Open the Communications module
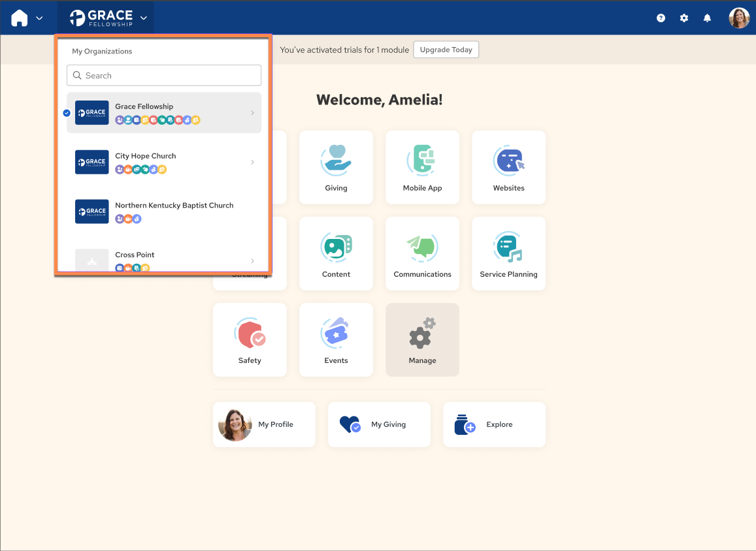Image resolution: width=756 pixels, height=551 pixels. point(422,253)
